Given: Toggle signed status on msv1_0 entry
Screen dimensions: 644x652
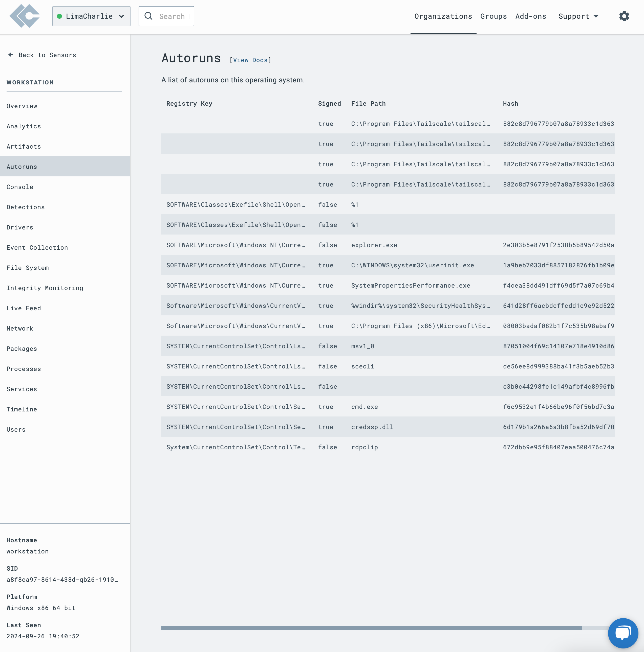Looking at the screenshot, I should pyautogui.click(x=328, y=346).
